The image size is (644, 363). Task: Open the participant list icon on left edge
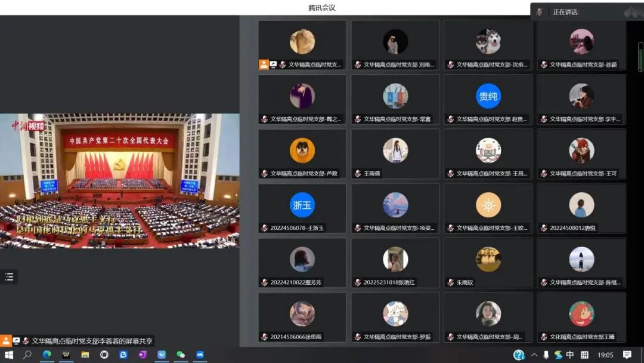[x=9, y=276]
